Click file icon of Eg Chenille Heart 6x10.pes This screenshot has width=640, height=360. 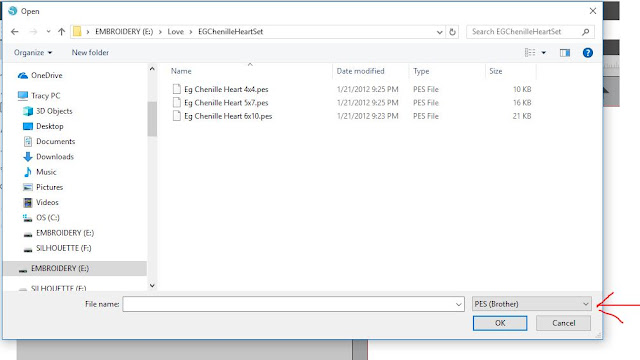point(176,116)
